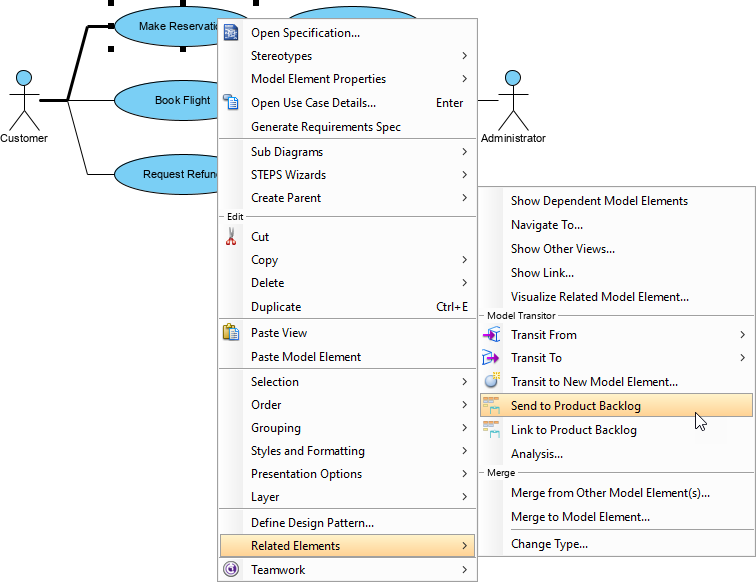The image size is (756, 582).
Task: Click the Open Specification icon
Action: (x=231, y=33)
